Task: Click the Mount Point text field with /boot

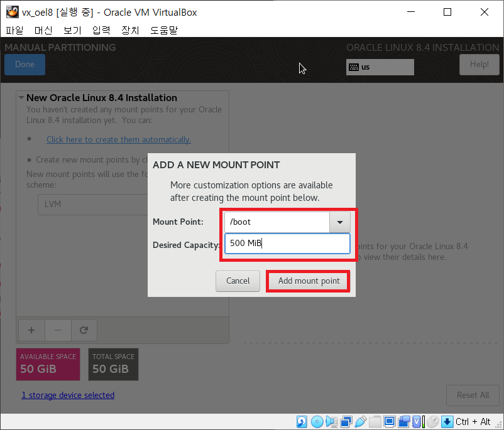Action: coord(277,222)
